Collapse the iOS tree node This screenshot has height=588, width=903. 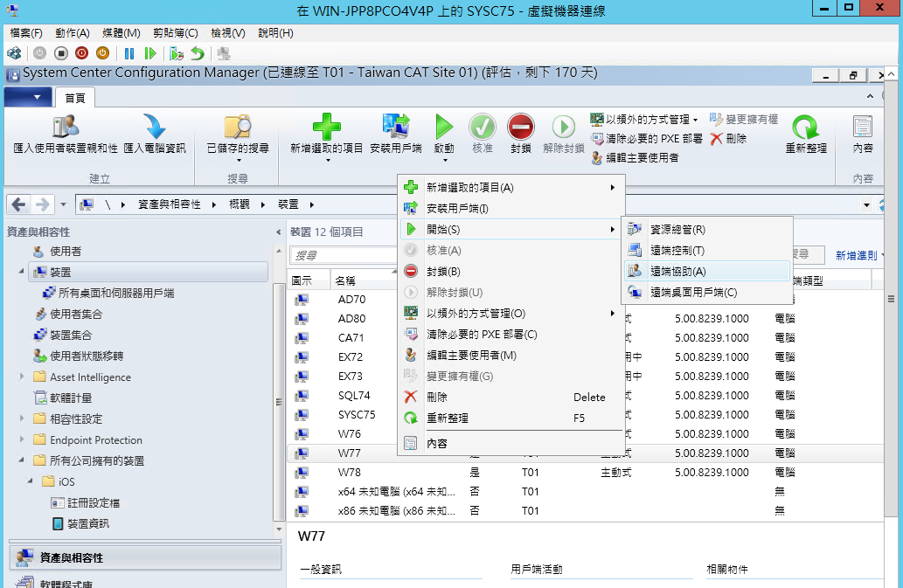click(31, 481)
